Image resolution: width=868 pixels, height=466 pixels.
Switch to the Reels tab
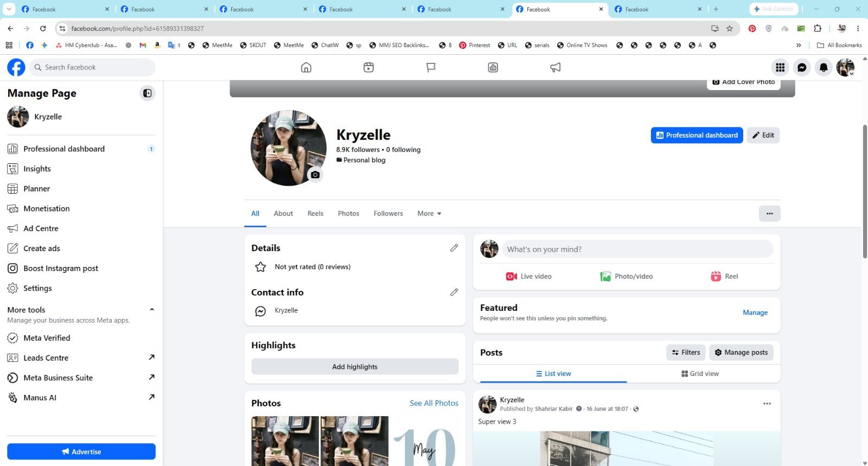pyautogui.click(x=315, y=213)
